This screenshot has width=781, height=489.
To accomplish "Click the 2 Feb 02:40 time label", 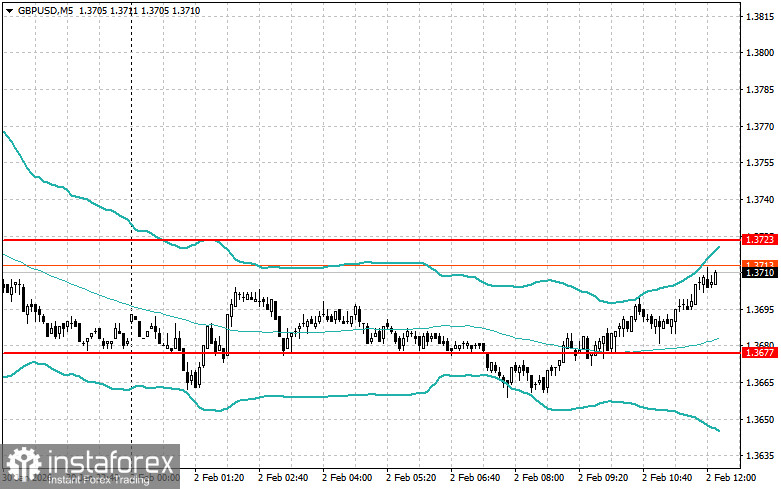I will tap(283, 478).
